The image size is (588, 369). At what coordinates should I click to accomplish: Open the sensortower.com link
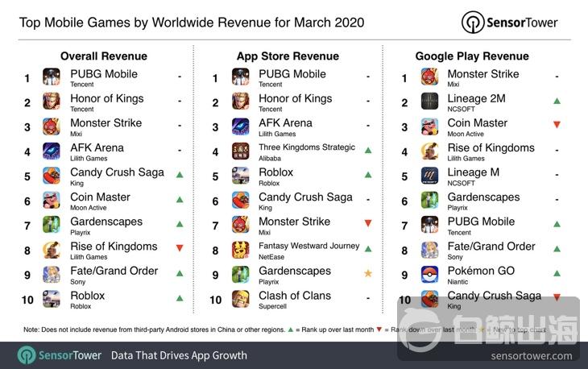pyautogui.click(x=532, y=356)
